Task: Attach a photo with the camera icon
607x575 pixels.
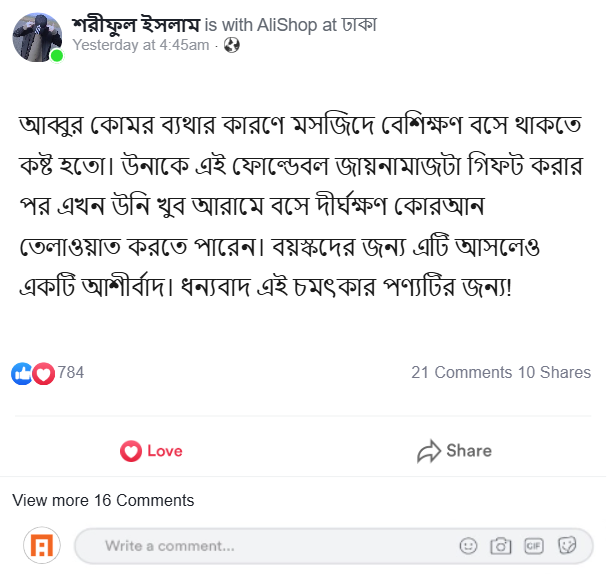Action: 501,546
